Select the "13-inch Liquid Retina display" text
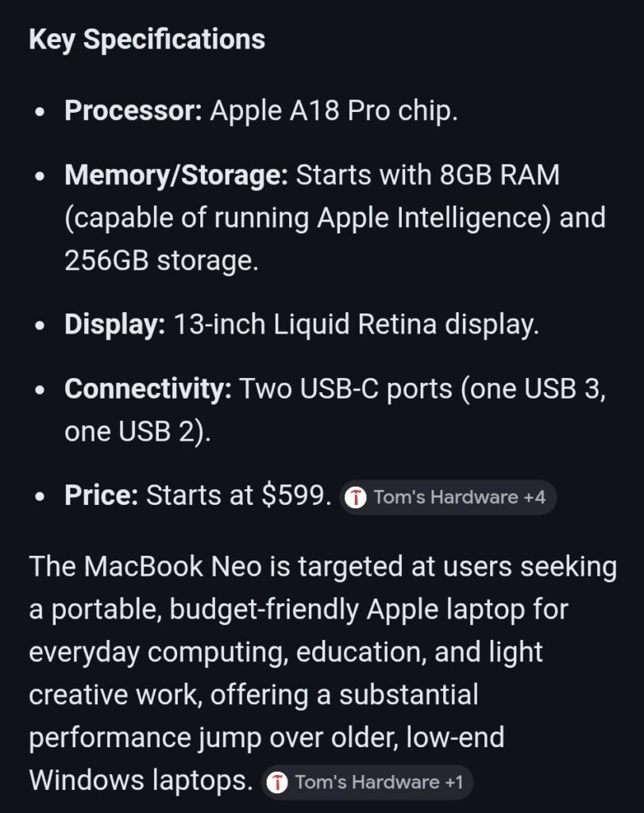This screenshot has width=644, height=813. click(353, 325)
